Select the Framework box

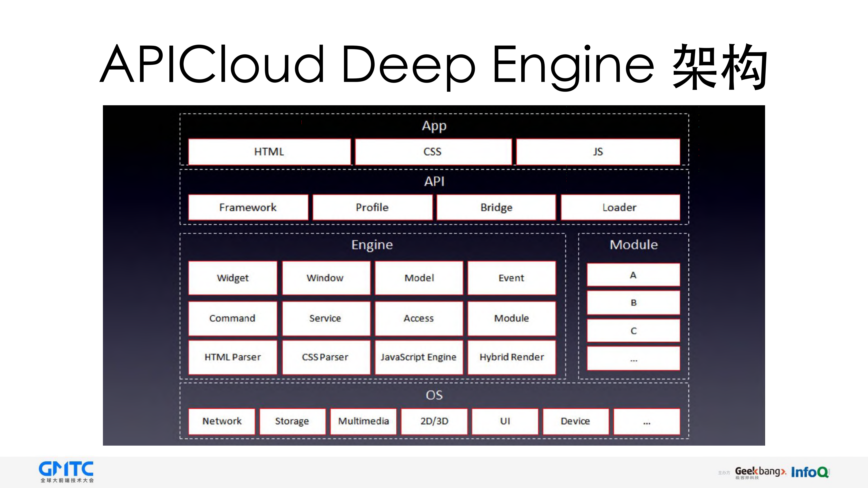[x=248, y=207]
